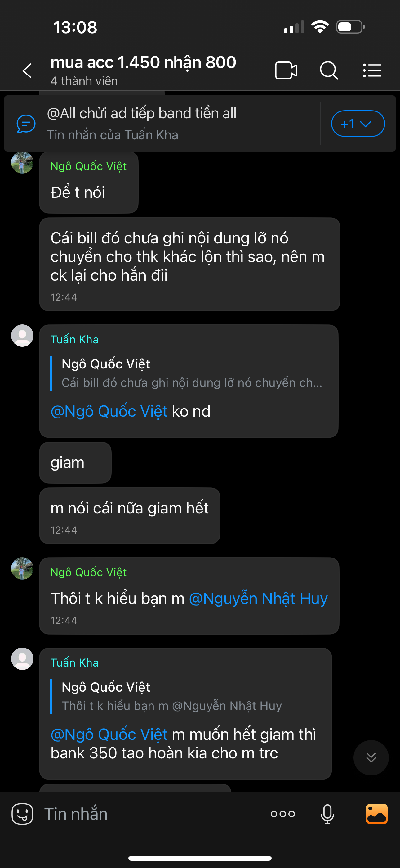Tap @Ngô Quốc Việt mention before 'ko nd'

(x=109, y=411)
